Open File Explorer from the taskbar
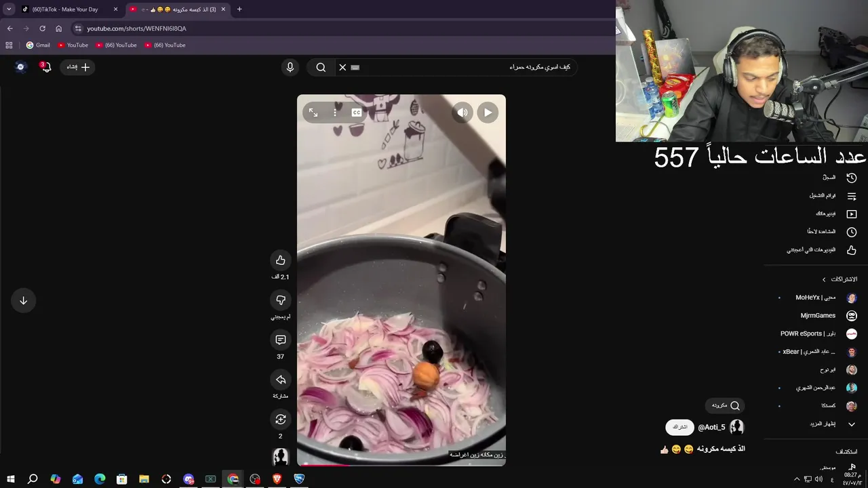 coord(144,479)
